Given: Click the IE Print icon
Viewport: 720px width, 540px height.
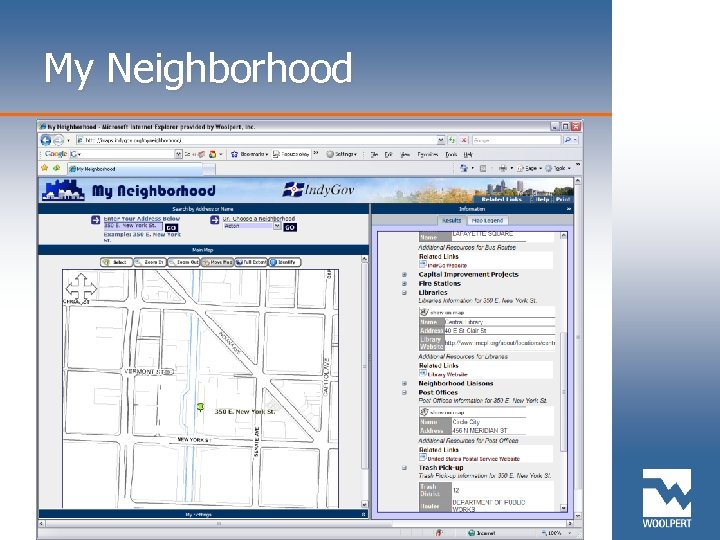Looking at the screenshot, I should (503, 169).
